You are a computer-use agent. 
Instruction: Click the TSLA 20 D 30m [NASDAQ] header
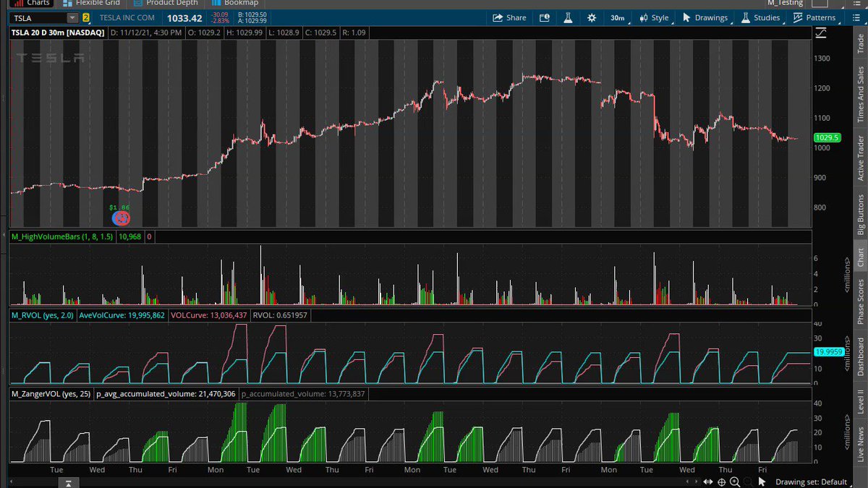pyautogui.click(x=57, y=33)
